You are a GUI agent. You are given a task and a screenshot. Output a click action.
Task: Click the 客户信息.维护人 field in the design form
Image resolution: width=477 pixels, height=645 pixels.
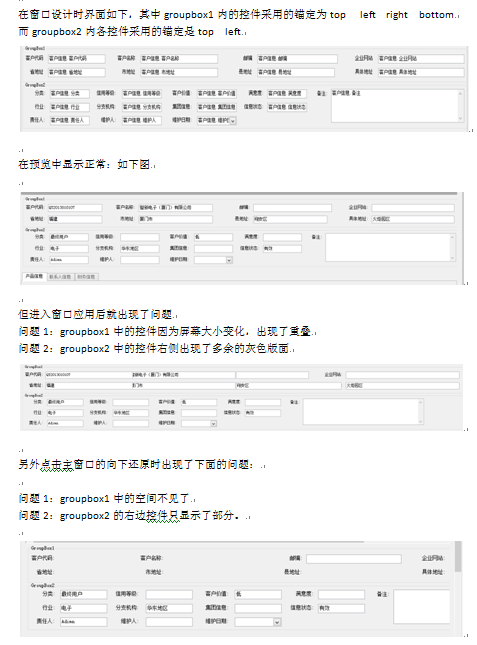click(142, 120)
